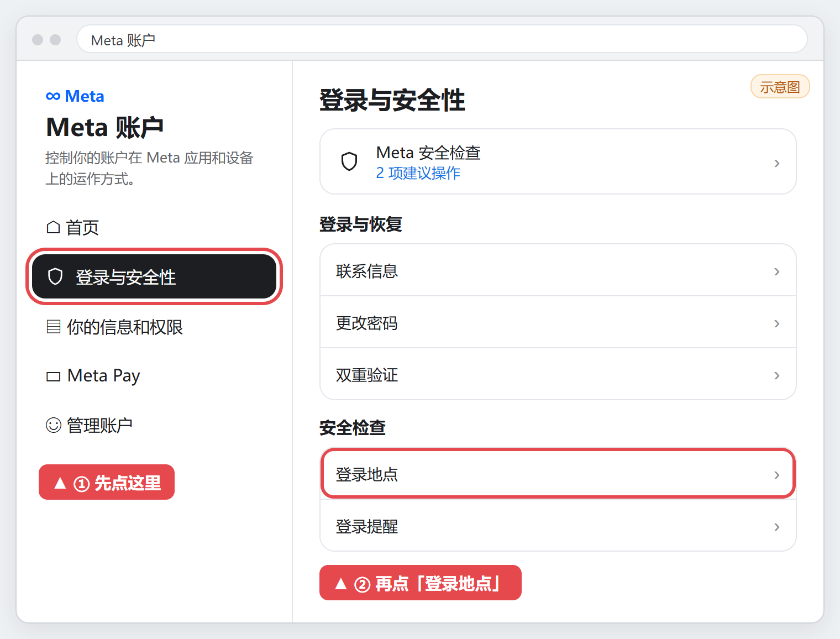This screenshot has height=639, width=840.
Task: Click the 登录与恢复 section heading
Action: 361,224
